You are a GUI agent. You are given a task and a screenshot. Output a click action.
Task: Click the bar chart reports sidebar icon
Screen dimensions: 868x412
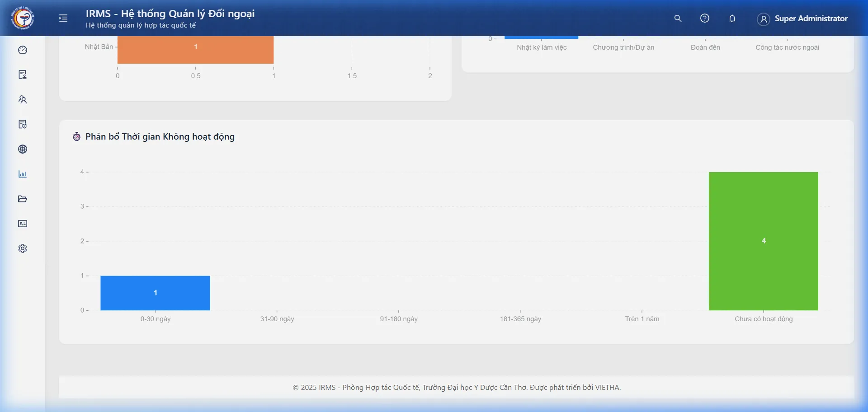click(x=23, y=174)
